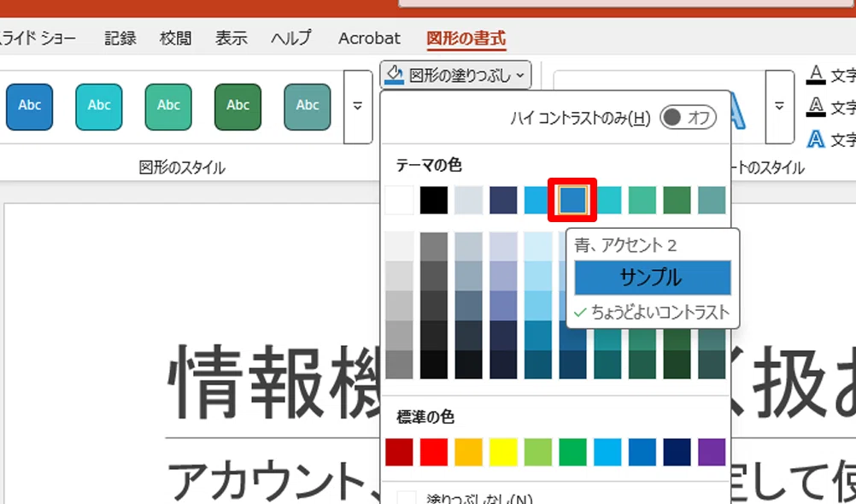Pick darkest gray shade in white column
This screenshot has width=856, height=504.
pyautogui.click(x=399, y=365)
